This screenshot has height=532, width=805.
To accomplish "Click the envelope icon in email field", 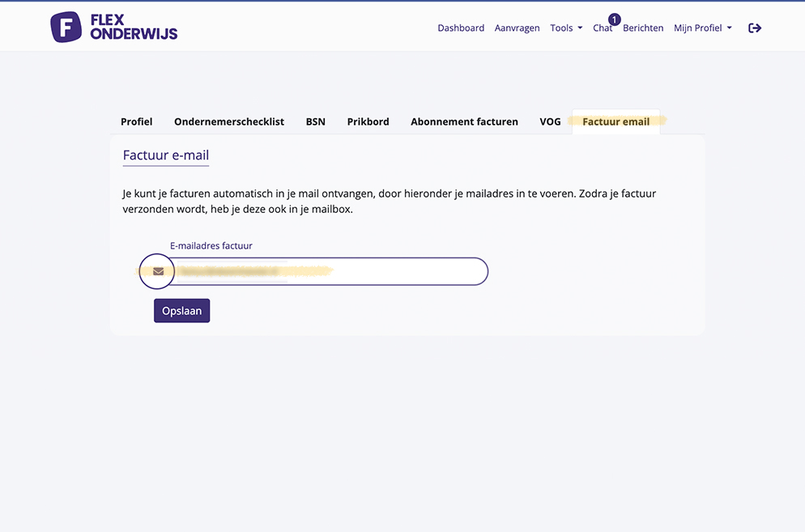I will click(x=158, y=271).
